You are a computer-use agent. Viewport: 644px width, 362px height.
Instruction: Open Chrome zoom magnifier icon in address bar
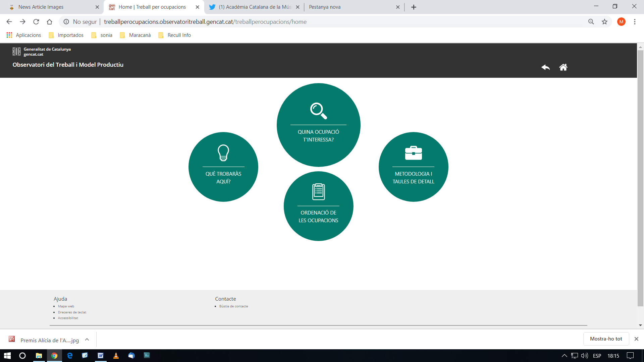coord(591,22)
